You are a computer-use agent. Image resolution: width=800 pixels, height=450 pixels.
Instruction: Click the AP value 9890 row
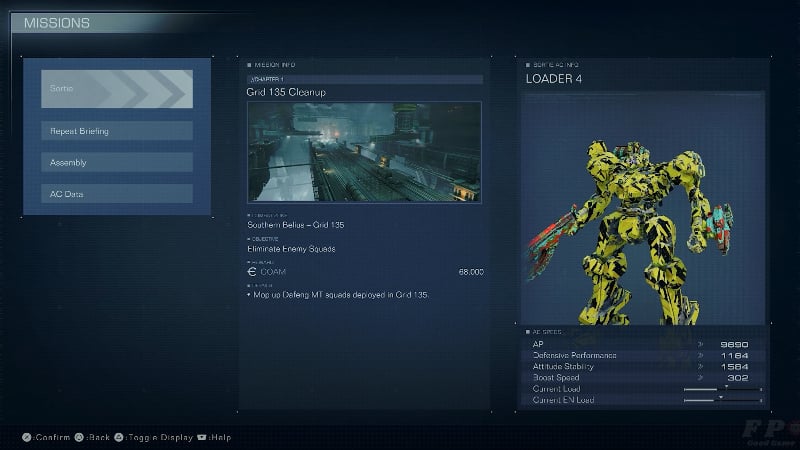642,344
